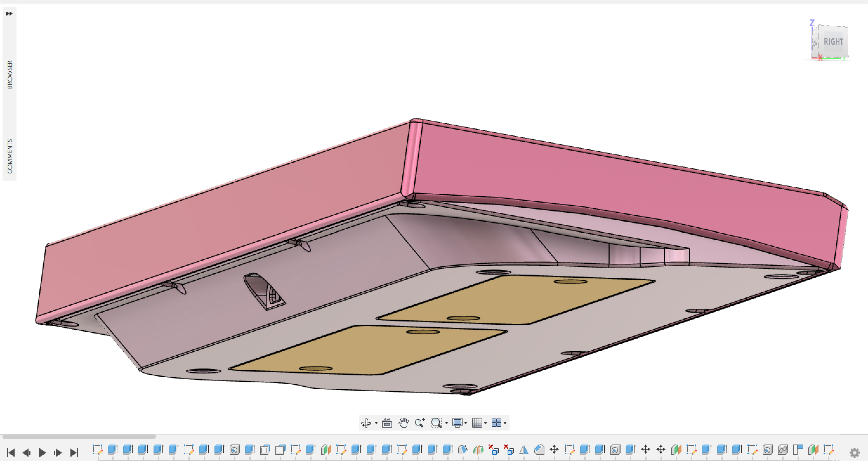Click the Look At camera icon
868x461 pixels.
(x=387, y=423)
